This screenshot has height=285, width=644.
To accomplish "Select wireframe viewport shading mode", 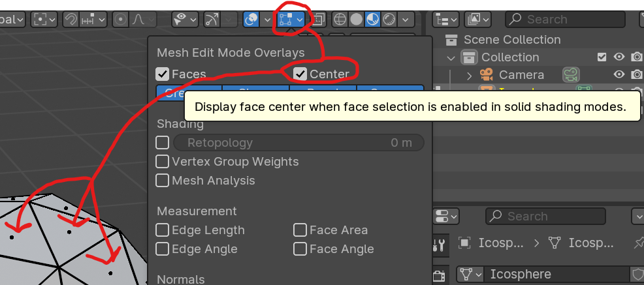I will 340,20.
